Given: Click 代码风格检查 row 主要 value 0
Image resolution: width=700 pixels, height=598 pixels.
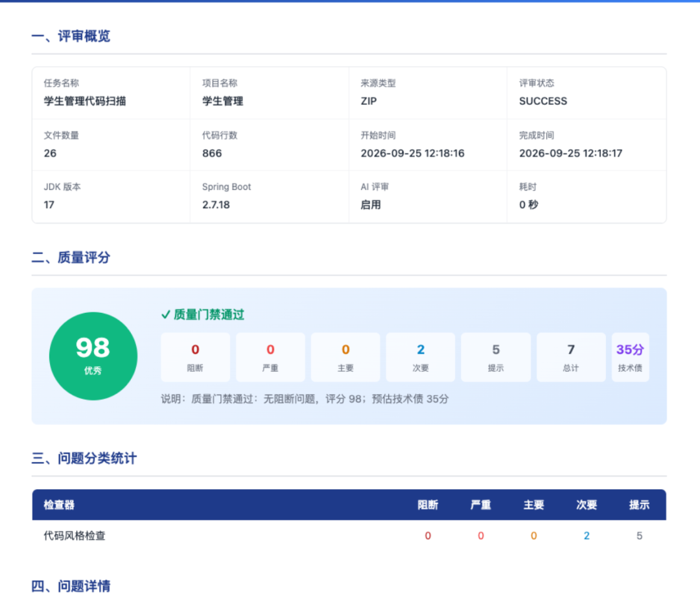Looking at the screenshot, I should point(533,536).
